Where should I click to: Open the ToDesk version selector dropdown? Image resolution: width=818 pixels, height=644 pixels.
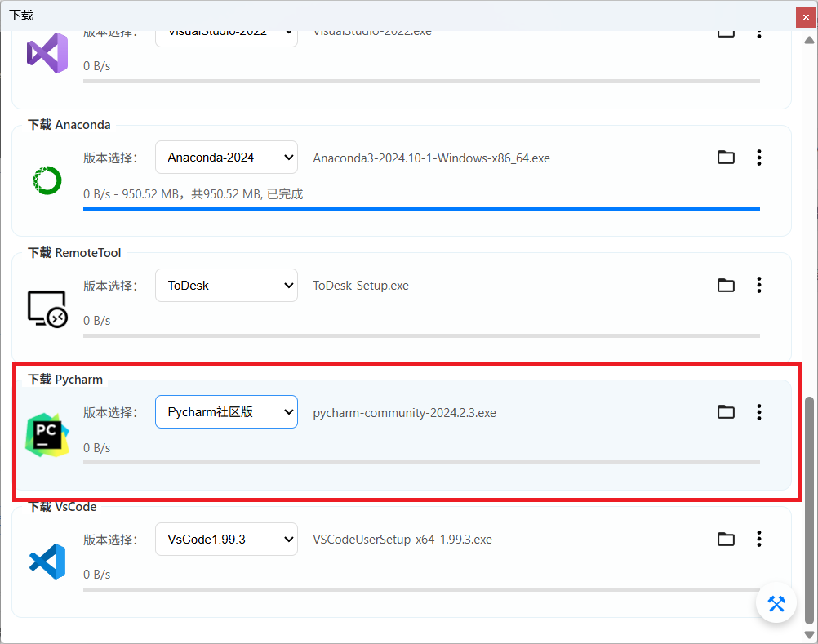[226, 285]
